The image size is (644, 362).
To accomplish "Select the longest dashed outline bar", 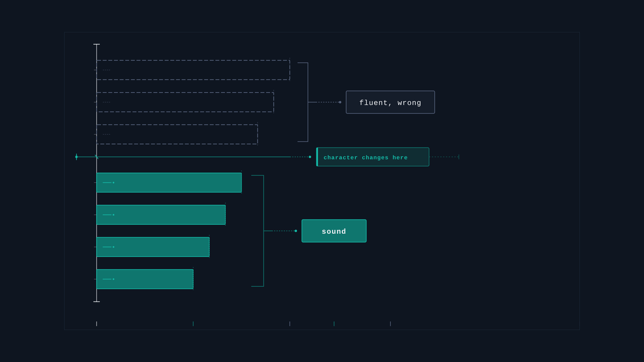I will point(193,70).
